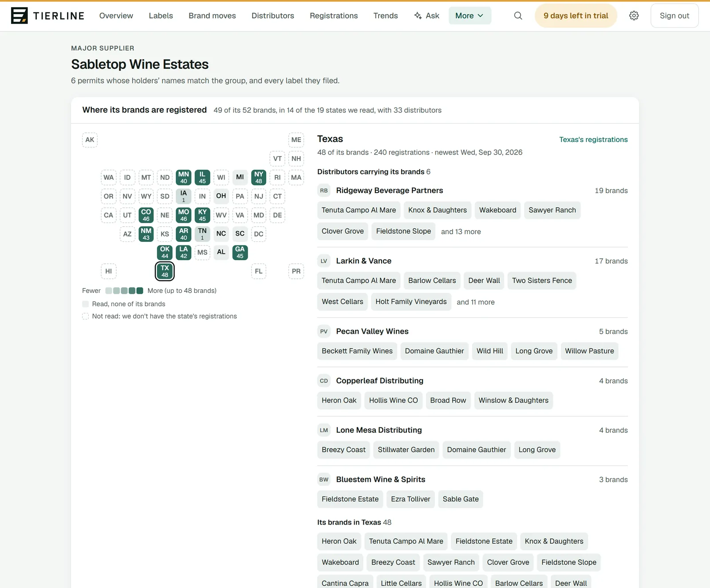Click the Tierline logo icon

coord(19,16)
